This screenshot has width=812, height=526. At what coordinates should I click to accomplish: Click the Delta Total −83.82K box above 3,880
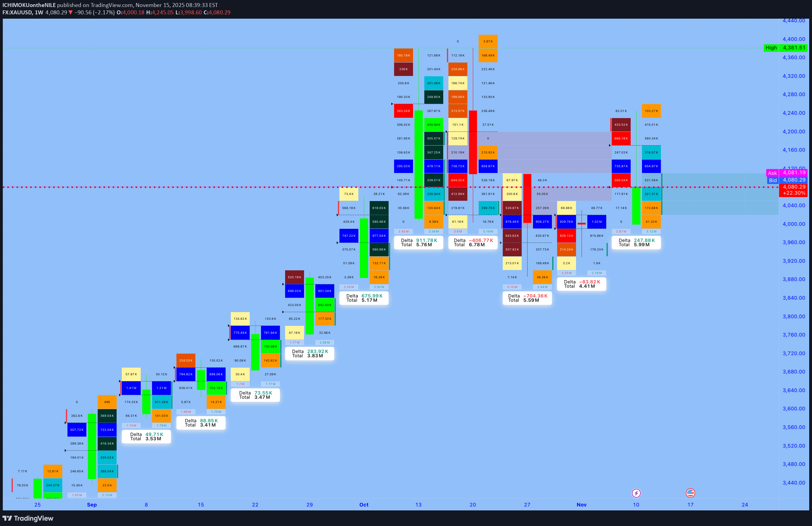pyautogui.click(x=581, y=284)
